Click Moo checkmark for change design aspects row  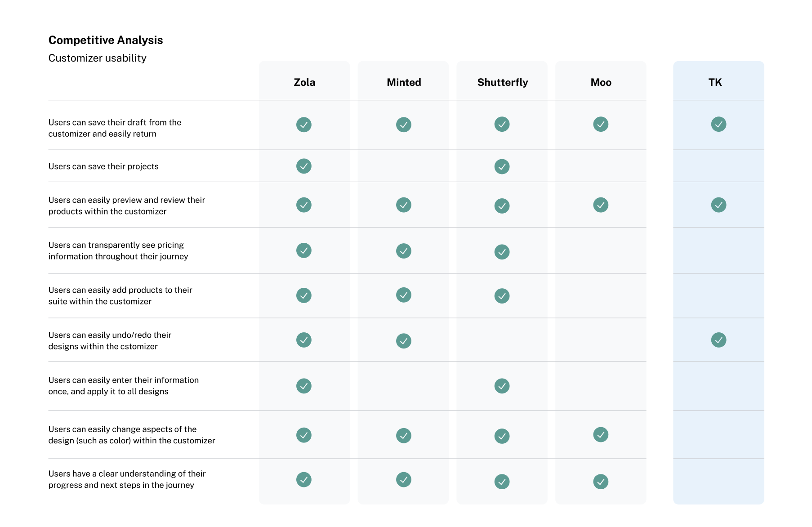(x=601, y=435)
